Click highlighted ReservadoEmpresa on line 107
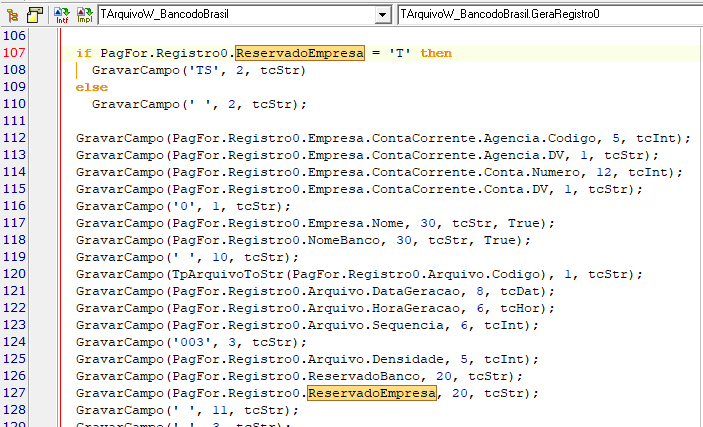Screen dimensions: 703x427 300,53
